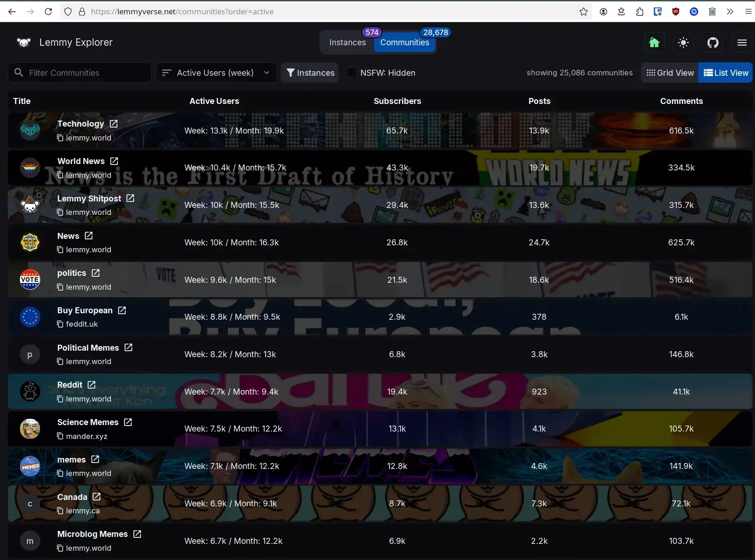The width and height of the screenshot is (755, 560).
Task: Open external link icon next to Technology
Action: [x=114, y=124]
